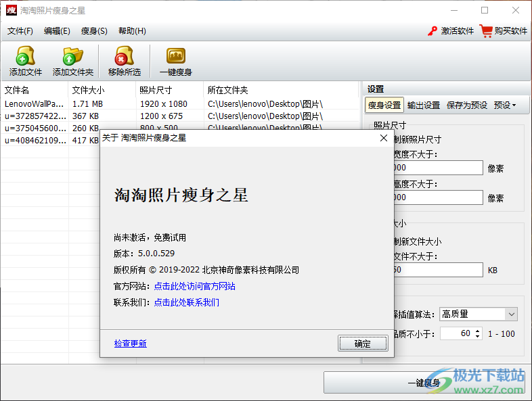
Task: Click the 1920 x 1080 dimension cell
Action: [164, 103]
